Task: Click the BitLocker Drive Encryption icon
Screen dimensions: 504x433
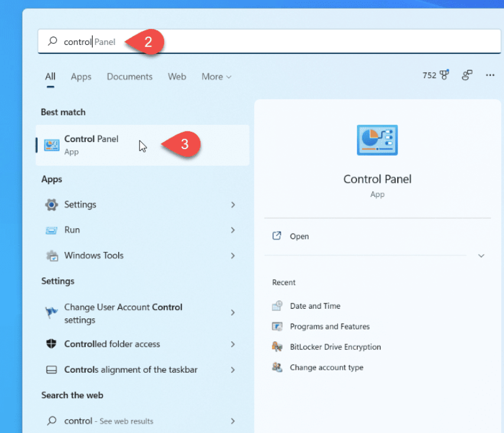Action: click(277, 347)
